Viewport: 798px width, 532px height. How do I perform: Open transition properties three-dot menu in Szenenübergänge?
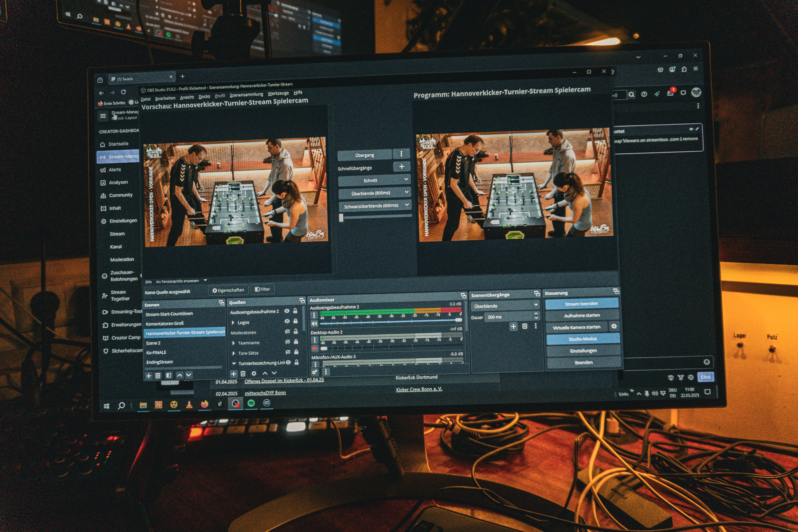[x=536, y=326]
